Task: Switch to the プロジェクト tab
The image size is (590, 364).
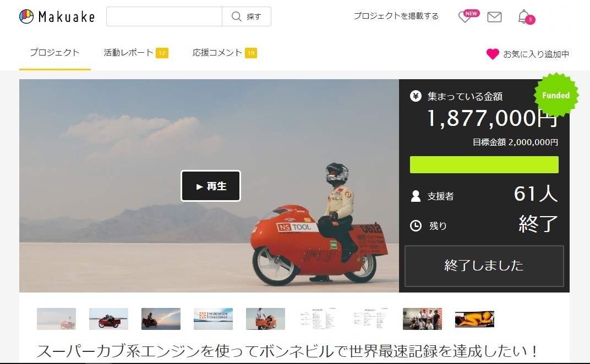Action: pos(54,53)
